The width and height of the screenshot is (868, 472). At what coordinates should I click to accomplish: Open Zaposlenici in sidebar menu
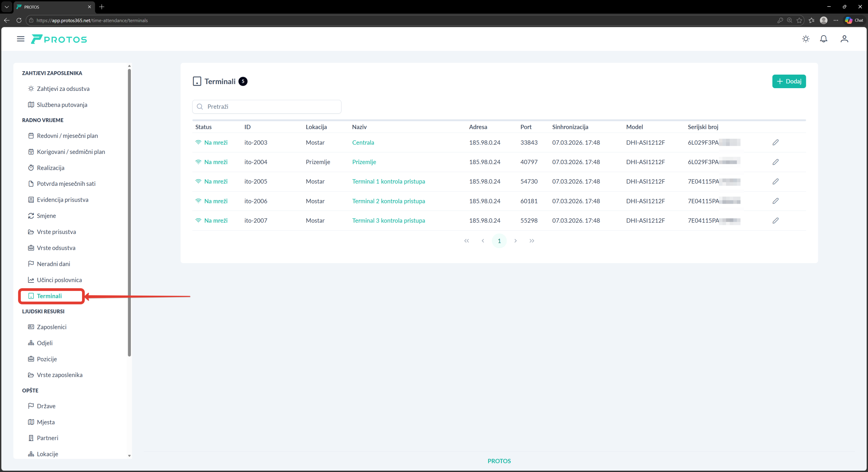click(x=52, y=327)
